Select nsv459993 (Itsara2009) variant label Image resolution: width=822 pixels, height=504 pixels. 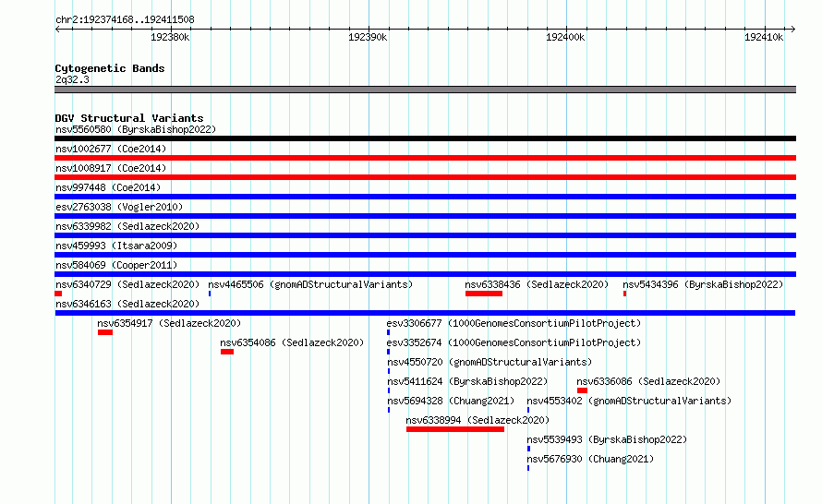click(116, 246)
